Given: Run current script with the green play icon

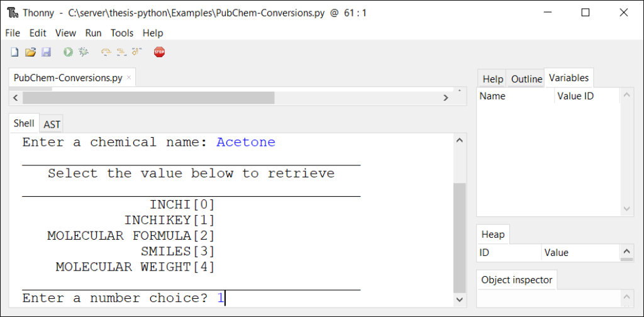Looking at the screenshot, I should (x=68, y=52).
